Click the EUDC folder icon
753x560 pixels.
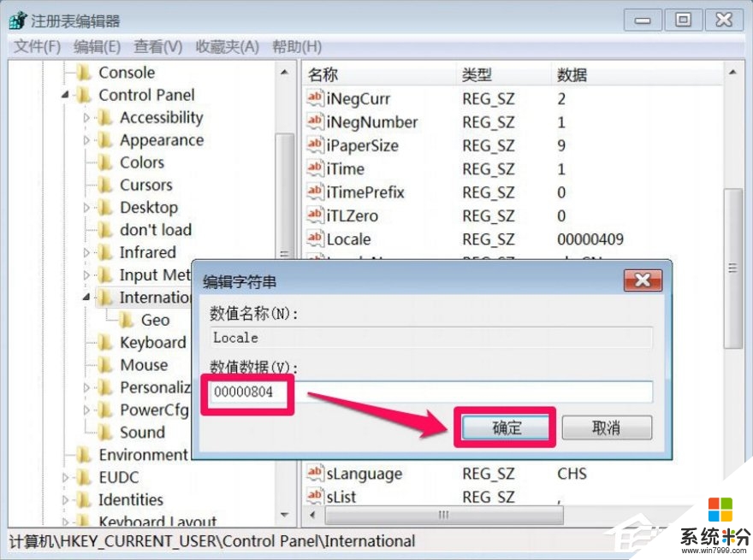(x=85, y=477)
